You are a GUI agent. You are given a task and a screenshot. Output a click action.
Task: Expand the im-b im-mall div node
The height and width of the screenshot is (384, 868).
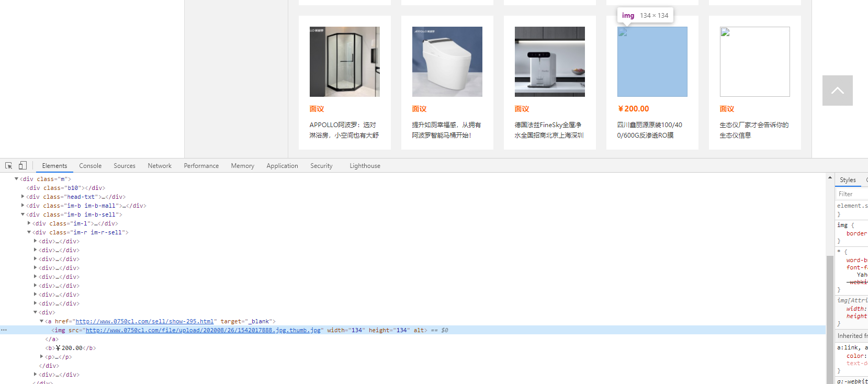(x=22, y=206)
